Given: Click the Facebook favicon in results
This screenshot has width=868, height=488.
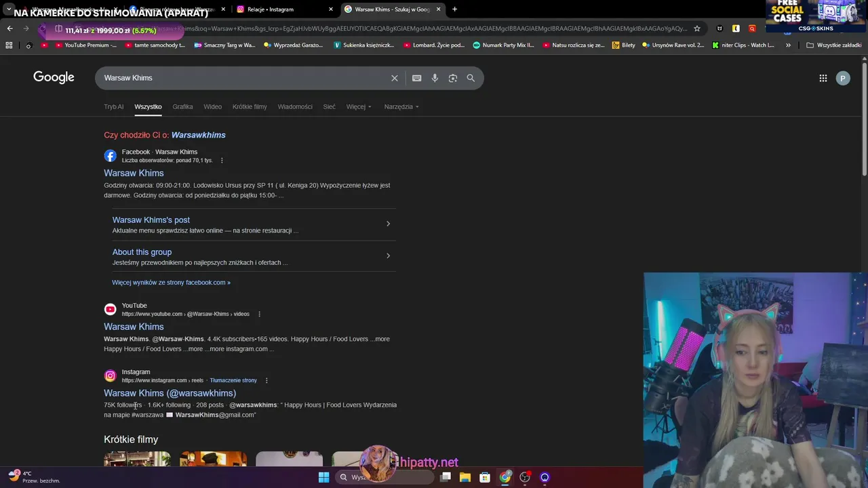Looking at the screenshot, I should tap(110, 156).
